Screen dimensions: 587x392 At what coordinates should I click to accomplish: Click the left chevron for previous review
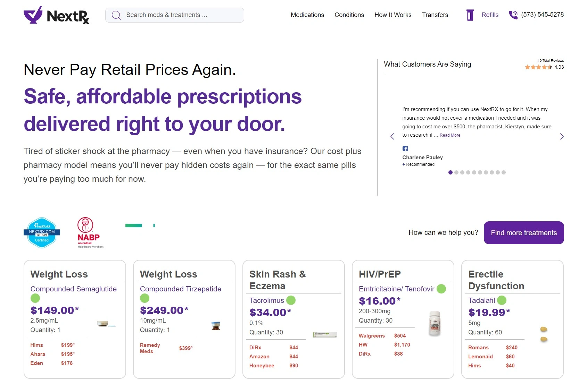click(392, 136)
